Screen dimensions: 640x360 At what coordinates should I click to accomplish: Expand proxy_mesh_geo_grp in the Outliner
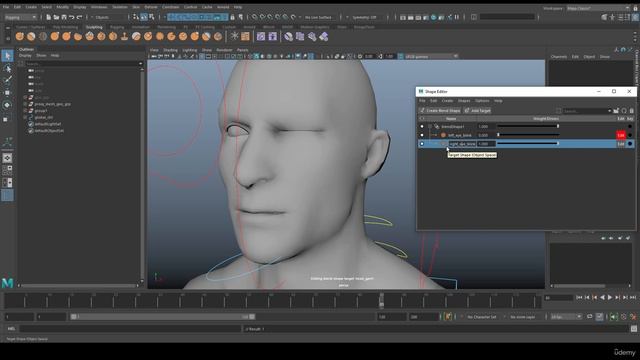click(x=25, y=104)
